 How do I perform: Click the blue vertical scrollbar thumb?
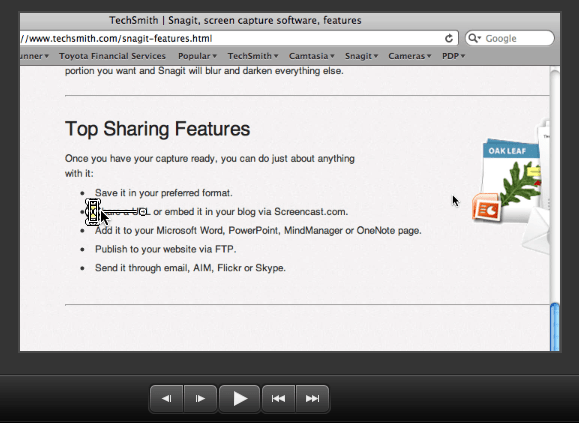(x=555, y=327)
